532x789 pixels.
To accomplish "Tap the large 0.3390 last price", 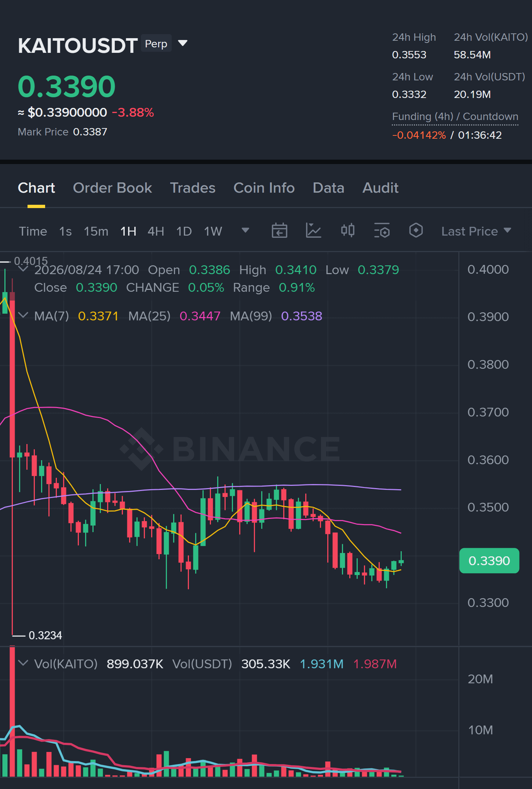I will [67, 87].
